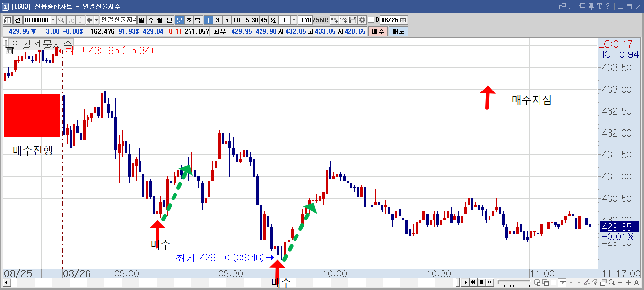Click the sound speaker icon in toolbar
Screen dimensions: 644x290
[89, 20]
